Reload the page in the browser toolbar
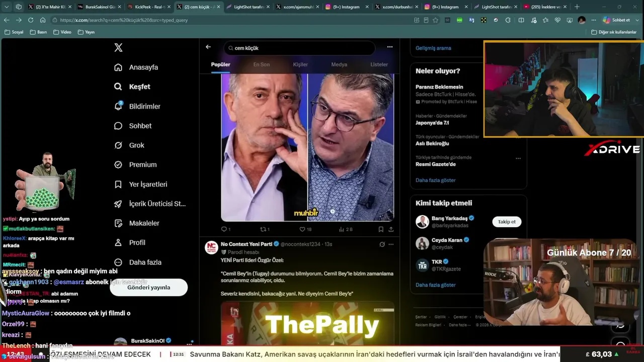Viewport: 644px width, 362px height. (x=31, y=20)
